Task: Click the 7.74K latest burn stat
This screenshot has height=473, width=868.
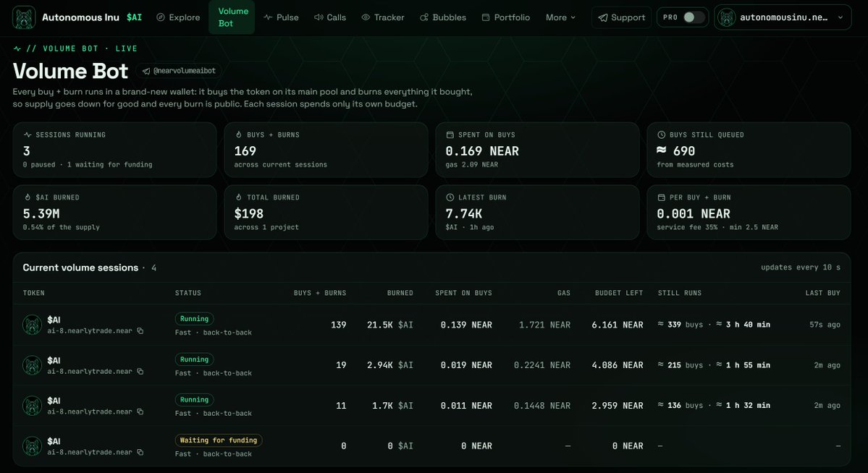Action: pos(463,213)
